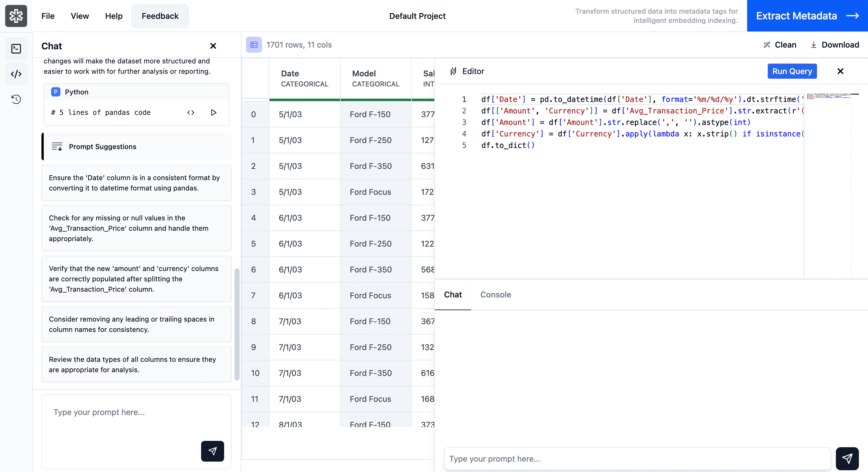The width and height of the screenshot is (868, 472).
Task: Select the Date column header
Action: pyautogui.click(x=305, y=78)
